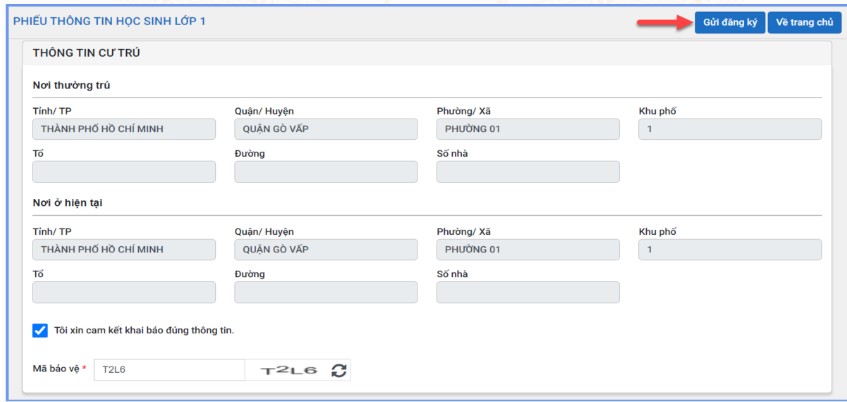847x402 pixels.
Task: Toggle the commitment declaration checkbox
Action: click(40, 330)
